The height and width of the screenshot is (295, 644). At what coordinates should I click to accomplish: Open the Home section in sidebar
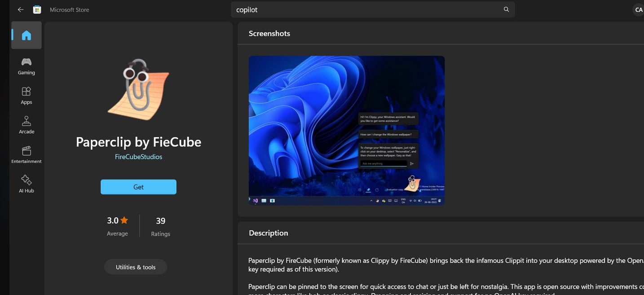click(x=26, y=35)
